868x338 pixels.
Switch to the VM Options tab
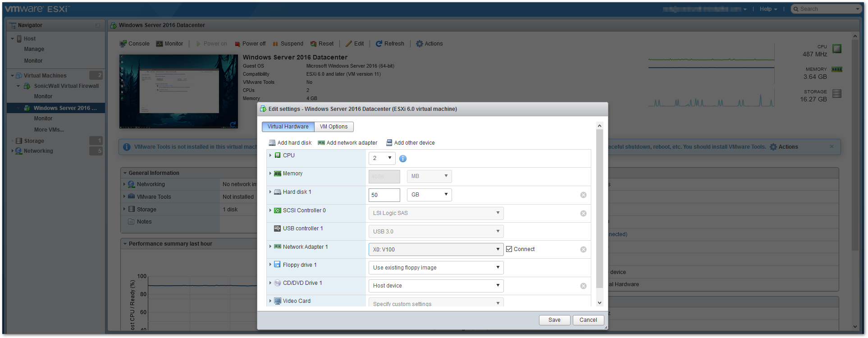333,127
